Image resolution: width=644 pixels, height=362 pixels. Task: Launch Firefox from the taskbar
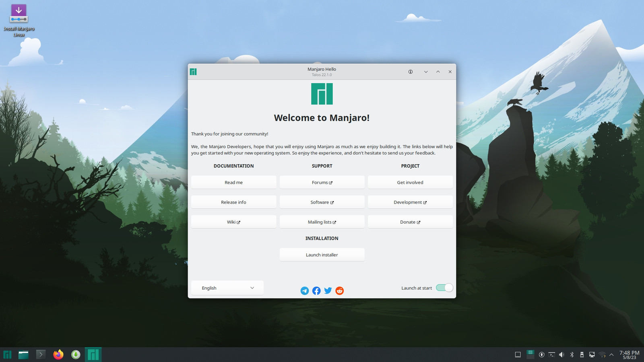point(58,354)
